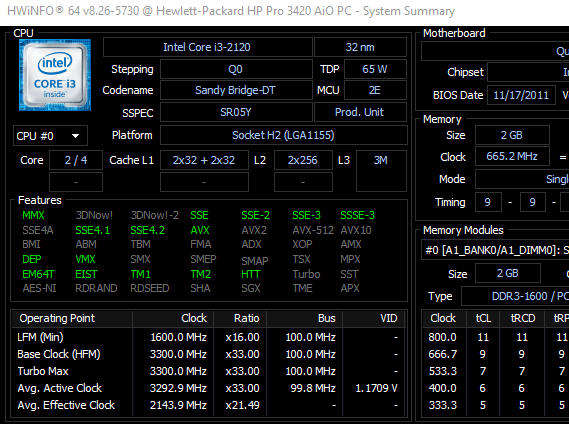This screenshot has height=424, width=569.
Task: Click the MCU value 2E
Action: click(x=375, y=90)
